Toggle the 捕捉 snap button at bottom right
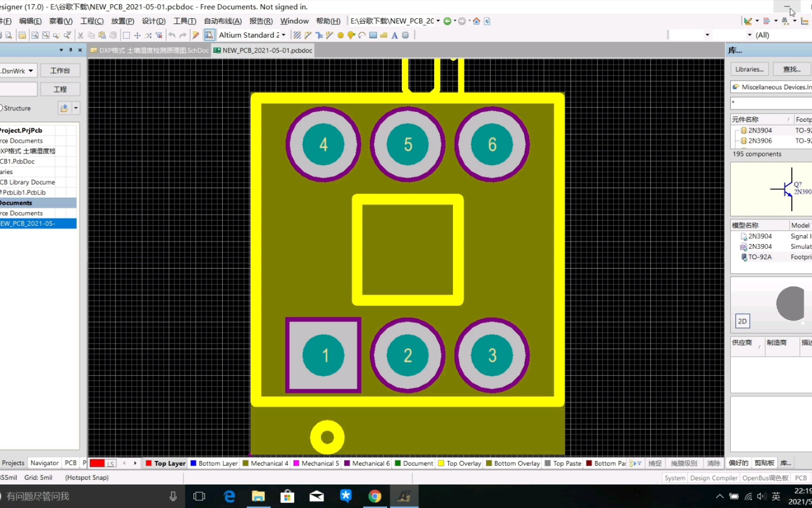Viewport: 812px width, 508px height. pyautogui.click(x=655, y=463)
